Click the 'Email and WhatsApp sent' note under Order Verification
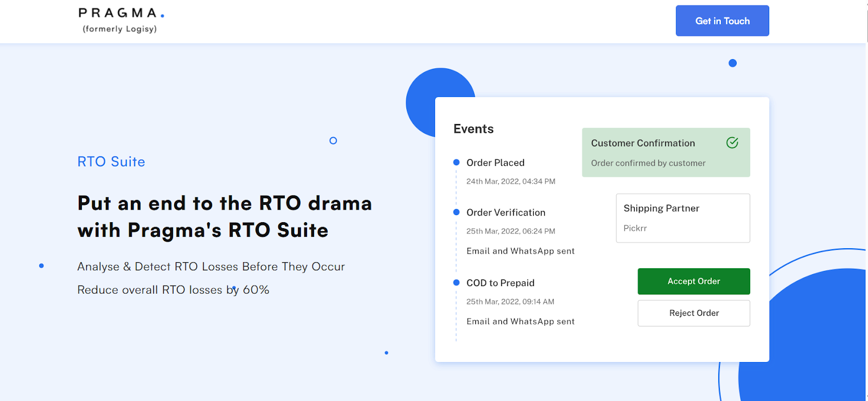 (x=520, y=251)
